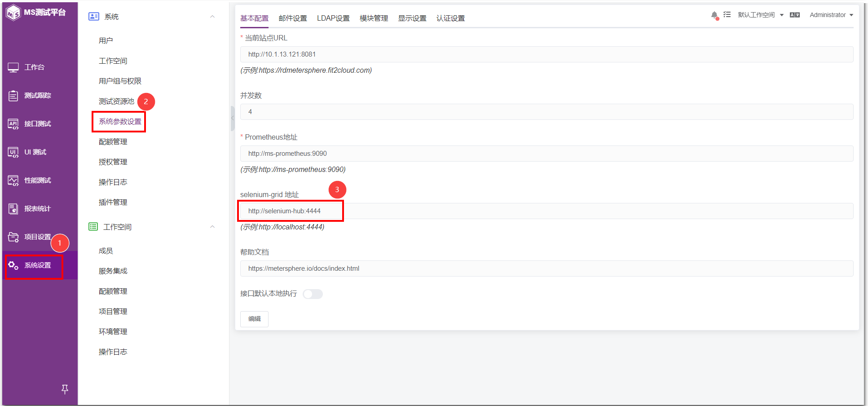
Task: Open 系统设置 gear icon in sidebar
Action: 13,265
